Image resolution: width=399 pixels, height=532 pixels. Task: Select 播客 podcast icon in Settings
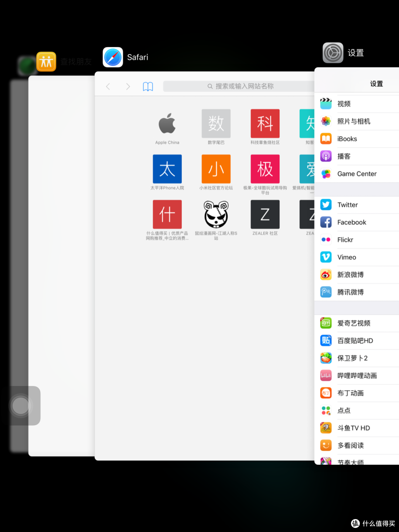(x=326, y=156)
